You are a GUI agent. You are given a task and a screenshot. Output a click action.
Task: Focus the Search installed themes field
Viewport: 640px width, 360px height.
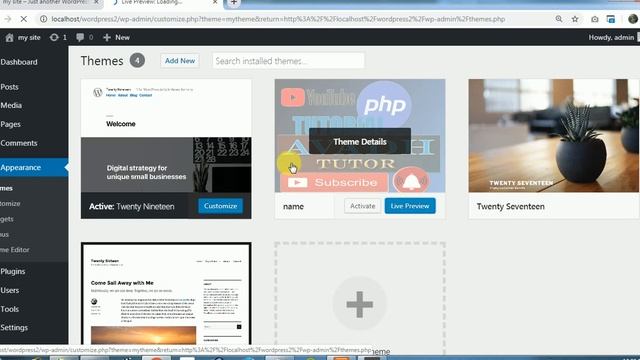pyautogui.click(x=288, y=61)
